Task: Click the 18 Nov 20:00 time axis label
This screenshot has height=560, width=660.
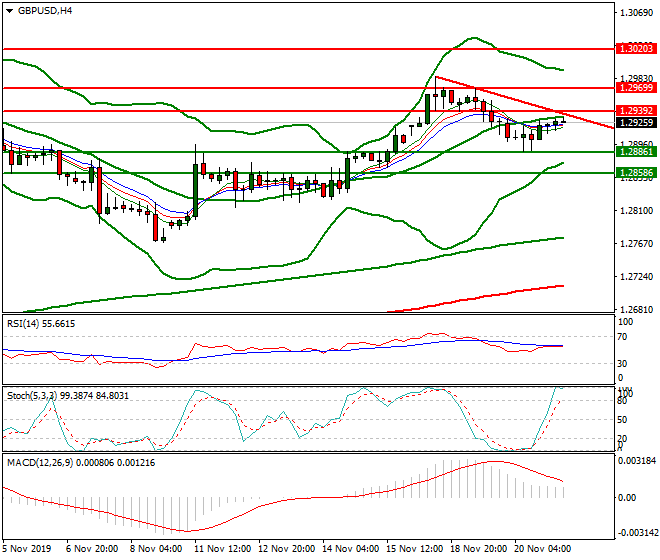Action: 479,549
